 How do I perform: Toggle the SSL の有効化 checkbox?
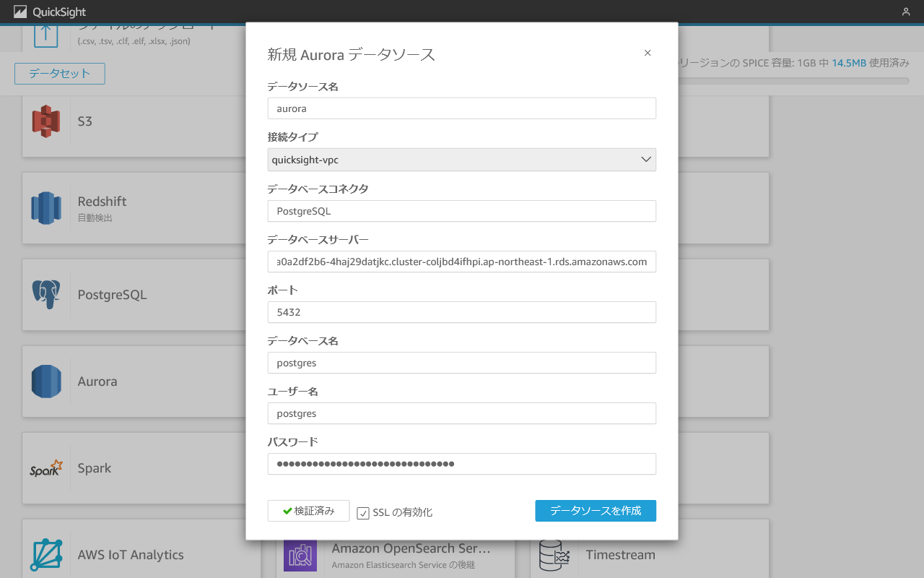(x=363, y=513)
